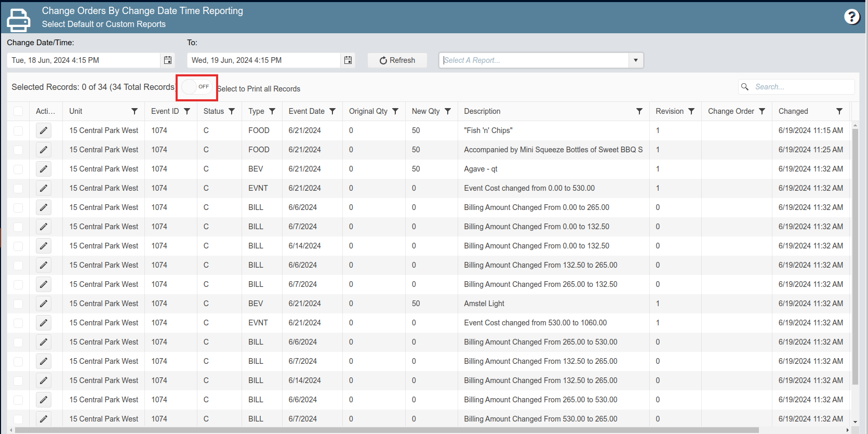Expand the Select A Report dropdown arrow
Viewport: 868px width, 434px height.
(636, 60)
